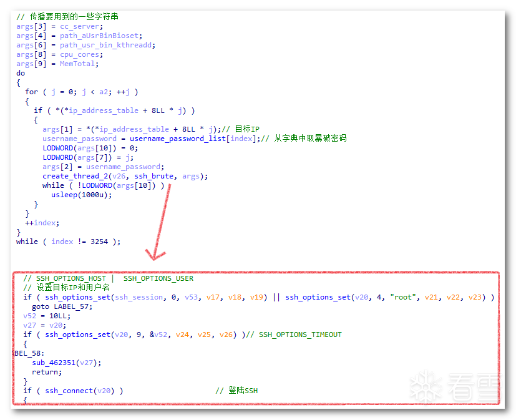Image resolution: width=516 pixels, height=420 pixels.
Task: Select 'args[2] = username_password;' line
Action: tap(104, 167)
